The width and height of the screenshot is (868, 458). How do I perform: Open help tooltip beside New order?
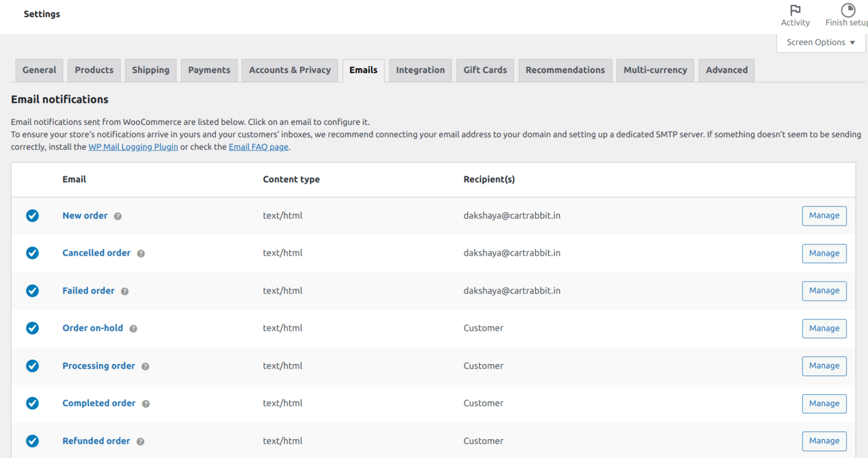coord(117,216)
